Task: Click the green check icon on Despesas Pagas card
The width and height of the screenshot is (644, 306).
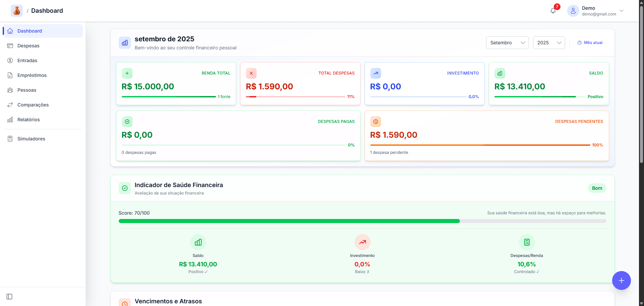Action: 127,122
